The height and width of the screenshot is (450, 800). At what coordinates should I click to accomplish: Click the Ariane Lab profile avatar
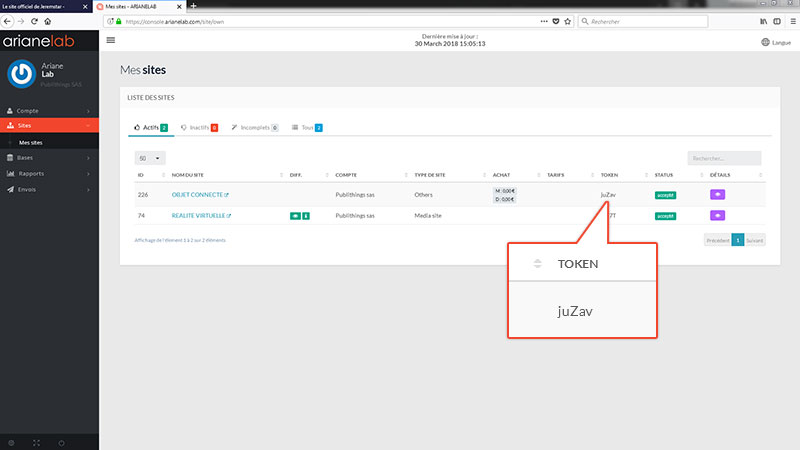[21, 74]
